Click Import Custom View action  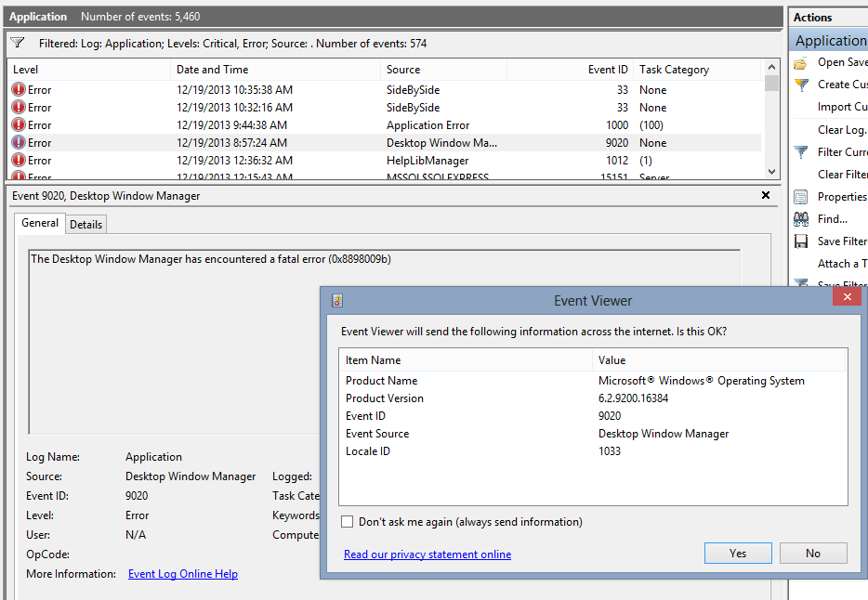tap(843, 107)
